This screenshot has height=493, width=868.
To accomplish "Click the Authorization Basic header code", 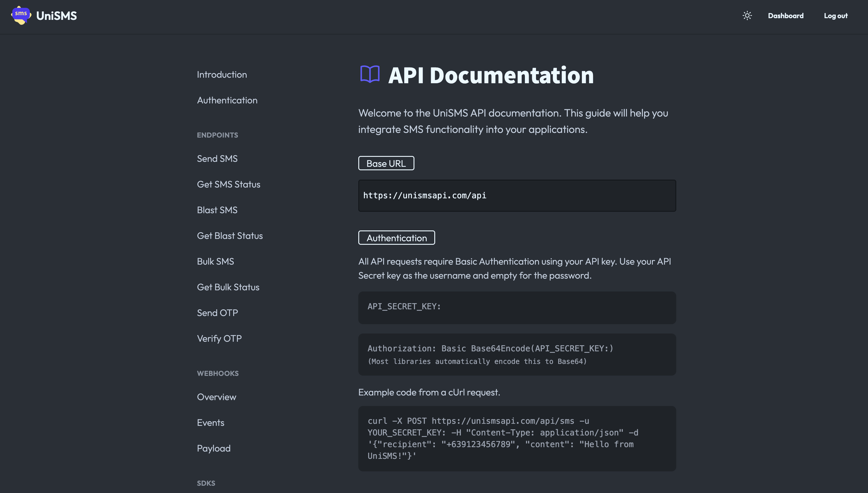I will point(517,355).
